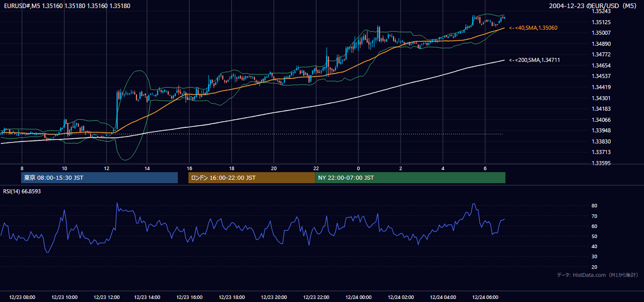Click the データ: HistData.com source credit
Image resolution: width=644 pixels, height=302 pixels.
pos(597,275)
